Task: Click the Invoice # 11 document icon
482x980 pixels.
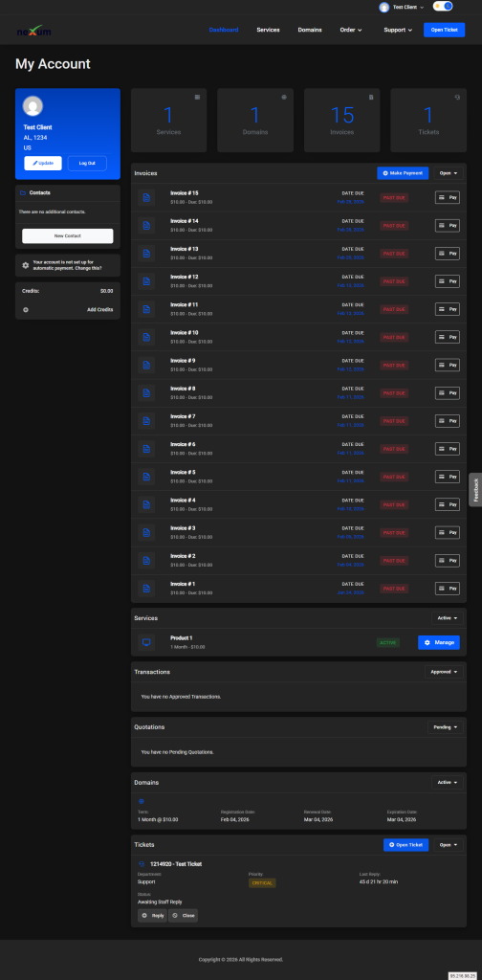Action: pos(146,309)
